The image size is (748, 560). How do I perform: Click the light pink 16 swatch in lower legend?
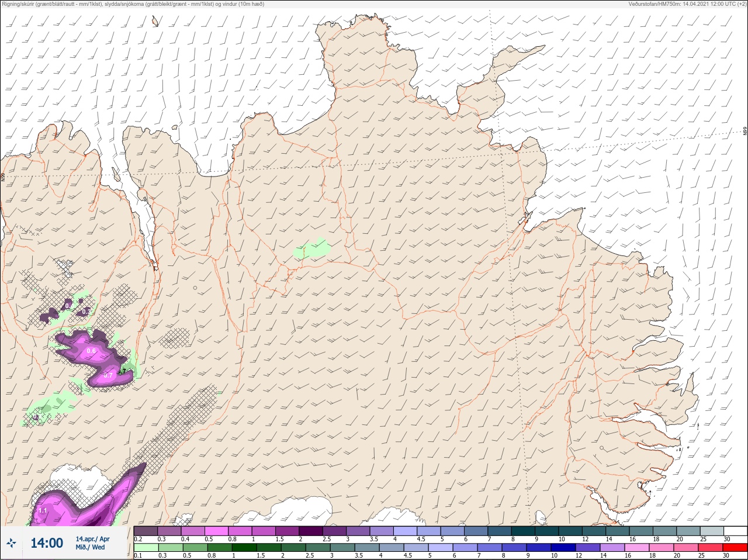tap(638, 548)
